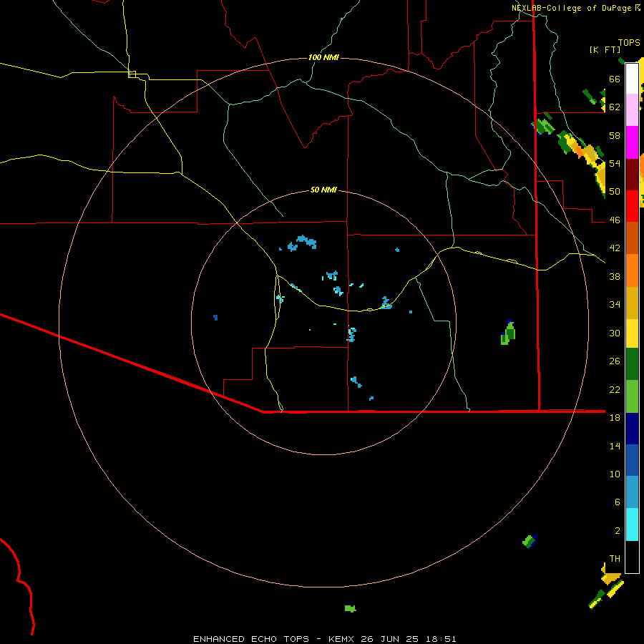Click the dark blue echo west inside 50 NMI ring
The image size is (644, 644).
tap(215, 318)
